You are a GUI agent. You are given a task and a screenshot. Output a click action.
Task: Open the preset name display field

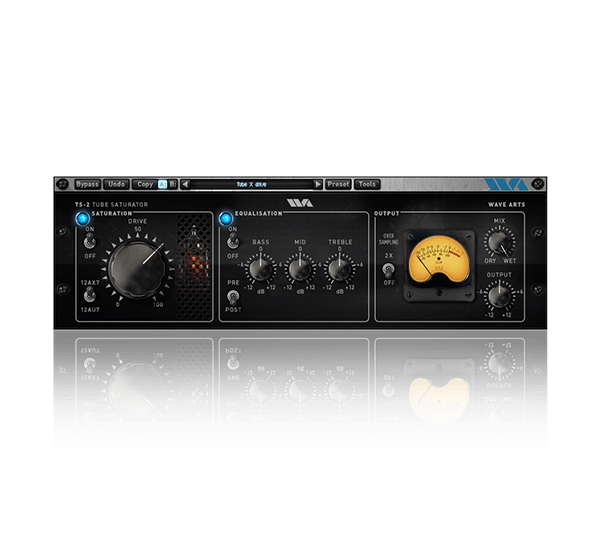pos(251,184)
